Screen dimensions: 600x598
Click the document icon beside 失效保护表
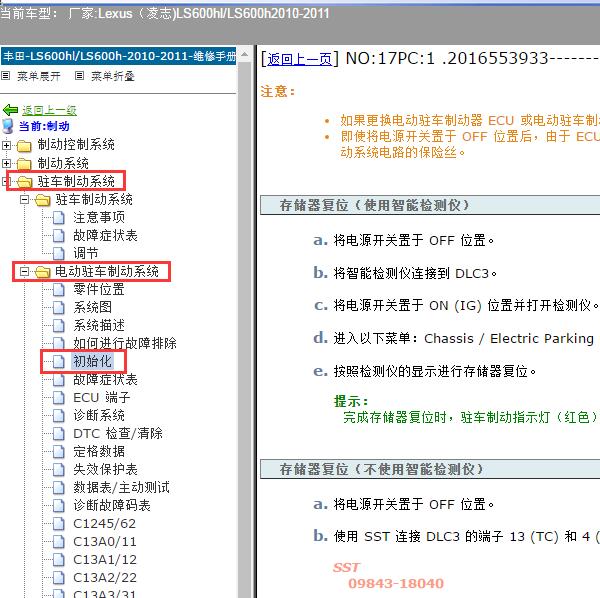(59, 469)
